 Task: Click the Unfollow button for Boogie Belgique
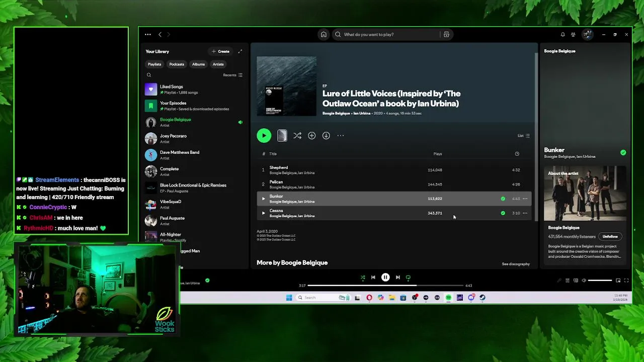click(610, 236)
